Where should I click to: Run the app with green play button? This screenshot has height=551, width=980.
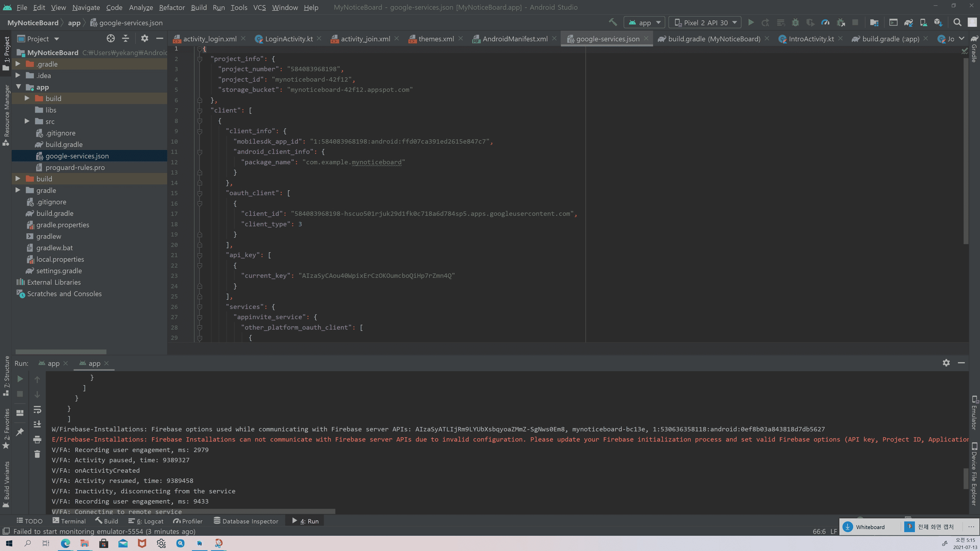click(x=751, y=22)
